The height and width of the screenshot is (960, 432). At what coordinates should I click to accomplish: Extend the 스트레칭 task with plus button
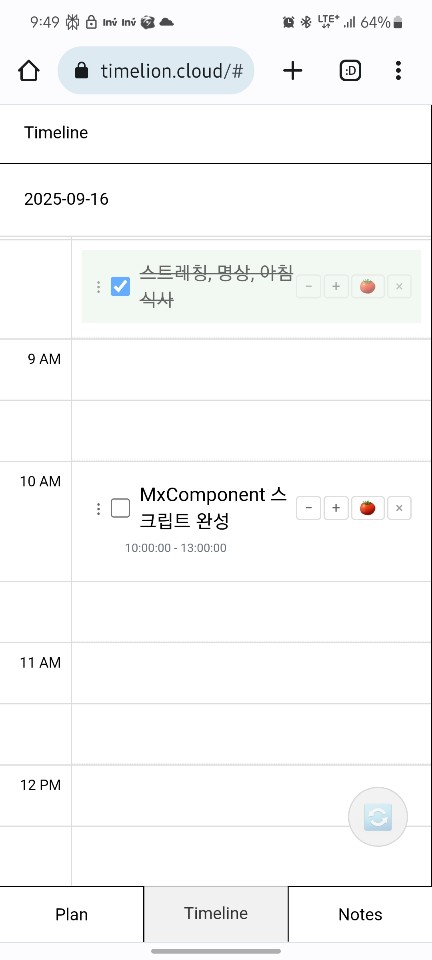pyautogui.click(x=336, y=287)
